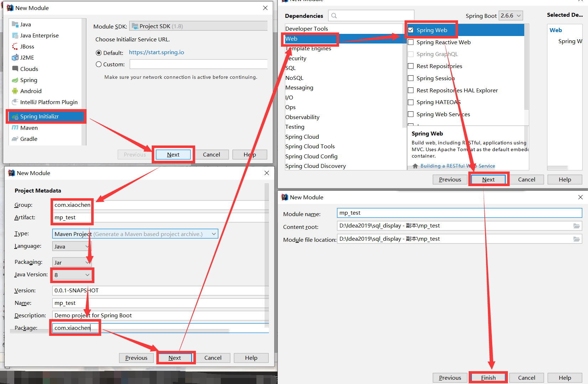Check the Spring Reactive Web checkbox
588x384 pixels.
point(411,42)
